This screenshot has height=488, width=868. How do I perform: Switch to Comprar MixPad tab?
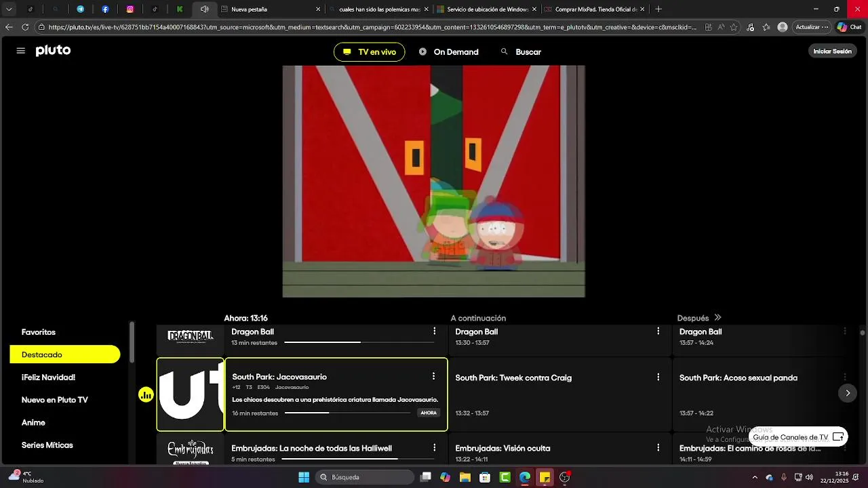point(595,9)
